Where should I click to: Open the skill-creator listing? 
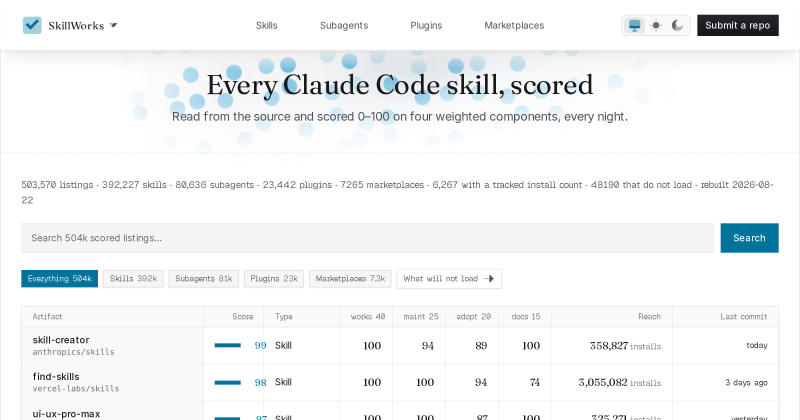61,340
